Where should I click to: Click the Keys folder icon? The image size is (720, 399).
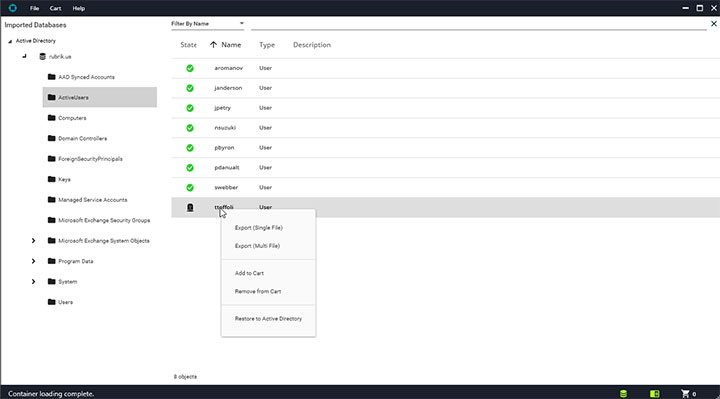click(51, 179)
